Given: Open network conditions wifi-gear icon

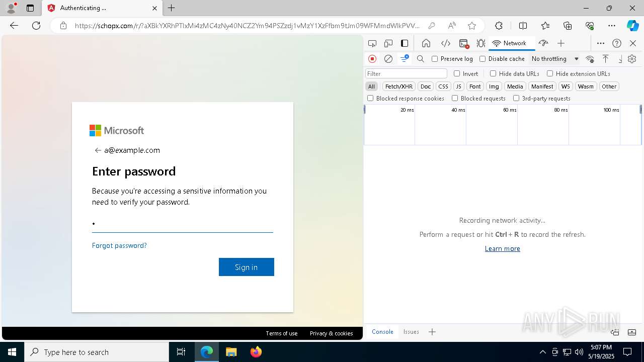Looking at the screenshot, I should [x=590, y=59].
